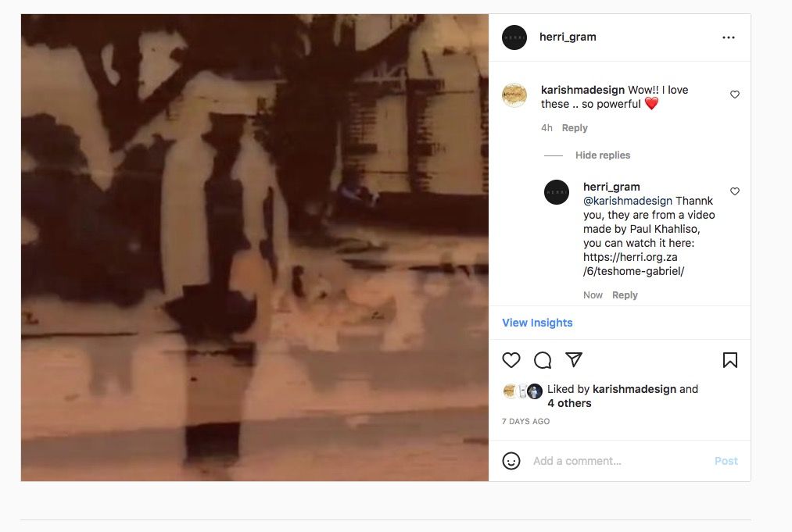
Task: Open the @karishmadesign mention link
Action: click(627, 201)
